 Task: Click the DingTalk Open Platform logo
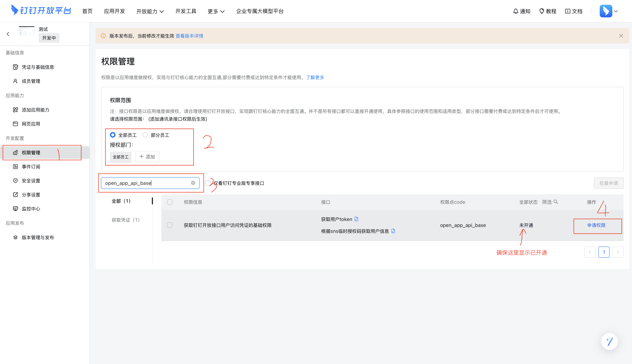41,11
